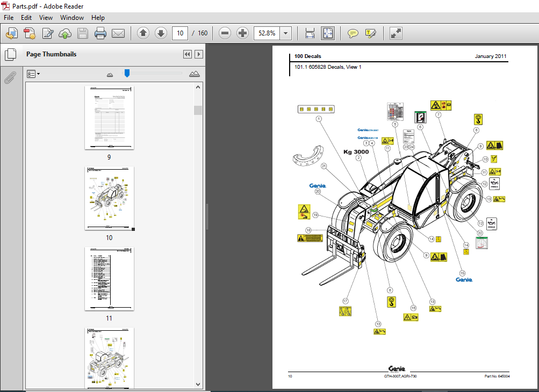Open the Attachments paperclip panel

click(x=10, y=78)
